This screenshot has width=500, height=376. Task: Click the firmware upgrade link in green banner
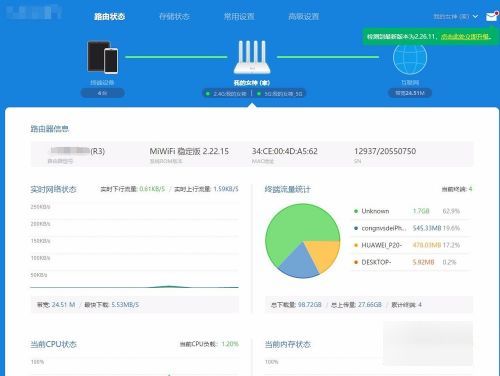pos(466,36)
